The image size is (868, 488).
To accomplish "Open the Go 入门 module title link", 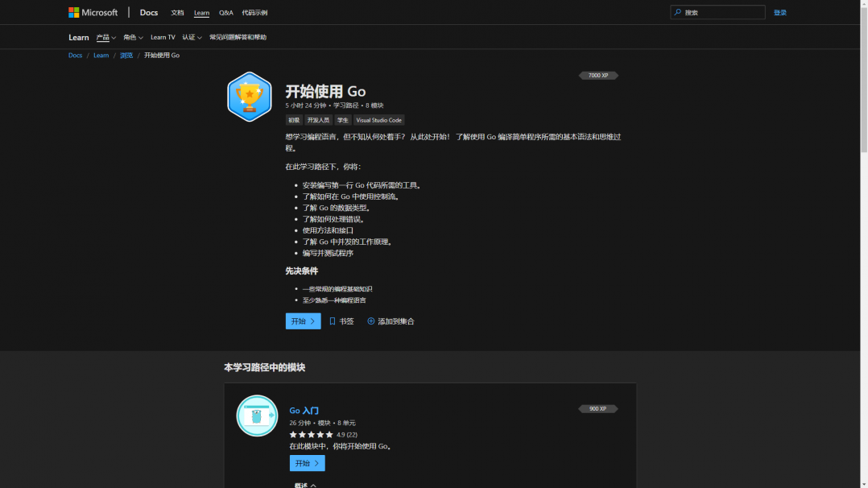I will click(x=304, y=411).
